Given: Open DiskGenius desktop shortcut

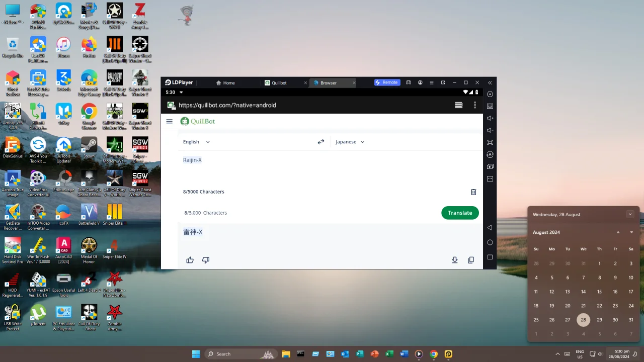Looking at the screenshot, I should [13, 148].
